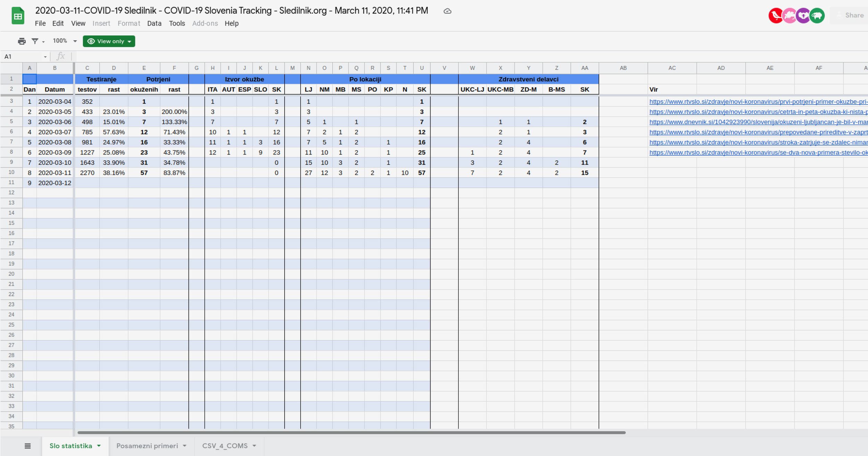Open the Data menu
The height and width of the screenshot is (456, 868).
(154, 23)
